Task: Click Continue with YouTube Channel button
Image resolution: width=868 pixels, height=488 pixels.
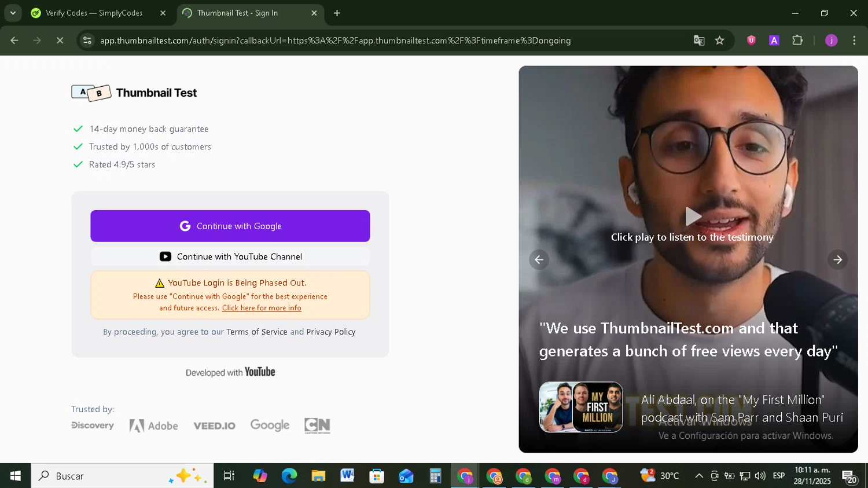Action: tap(230, 256)
